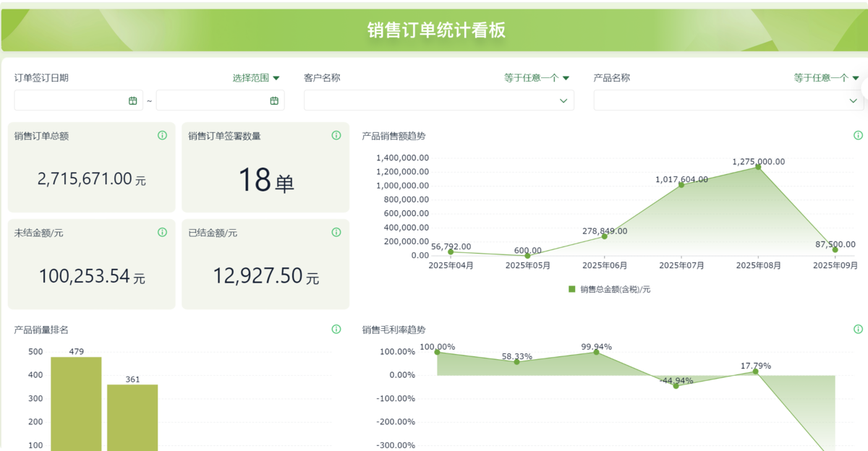
Task: Click the 2,715,671.00 元 total value
Action: point(92,179)
